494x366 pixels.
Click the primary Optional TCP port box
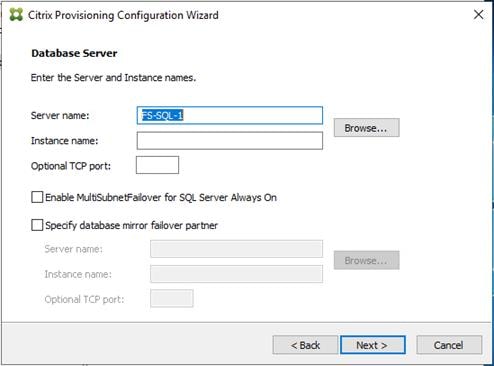(157, 165)
